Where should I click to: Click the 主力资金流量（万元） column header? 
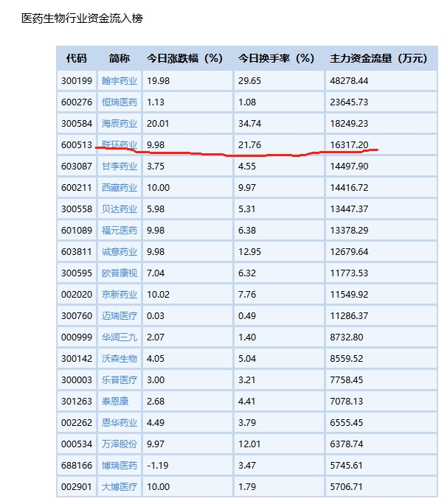[378, 58]
